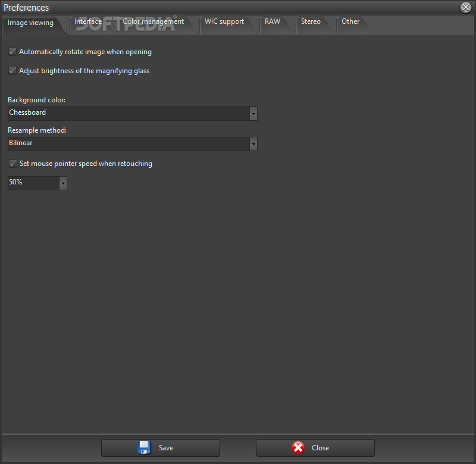
Task: Close the Preferences window with the X
Action: (x=466, y=7)
